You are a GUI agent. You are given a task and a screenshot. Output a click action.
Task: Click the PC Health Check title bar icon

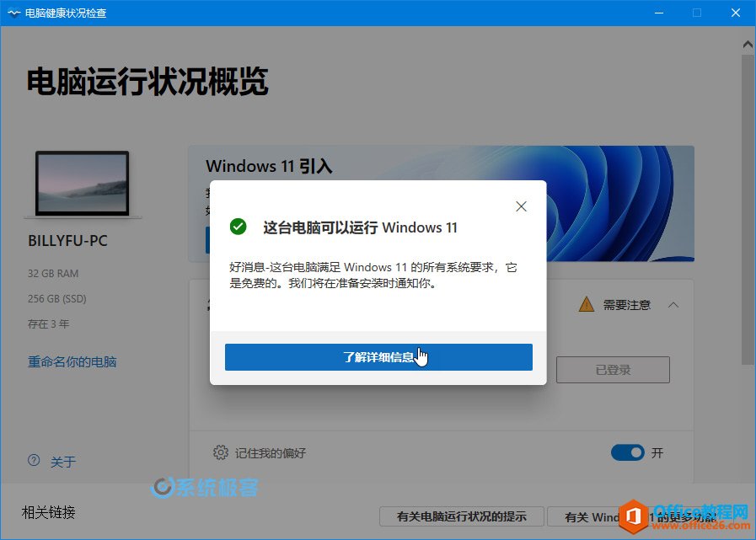click(14, 13)
